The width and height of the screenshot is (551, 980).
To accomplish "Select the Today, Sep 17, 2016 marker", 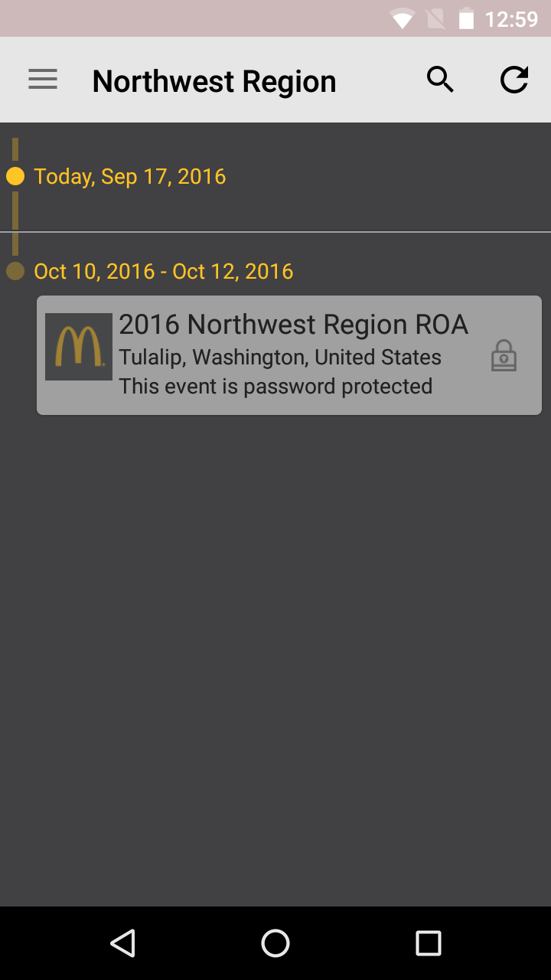I will [x=130, y=176].
